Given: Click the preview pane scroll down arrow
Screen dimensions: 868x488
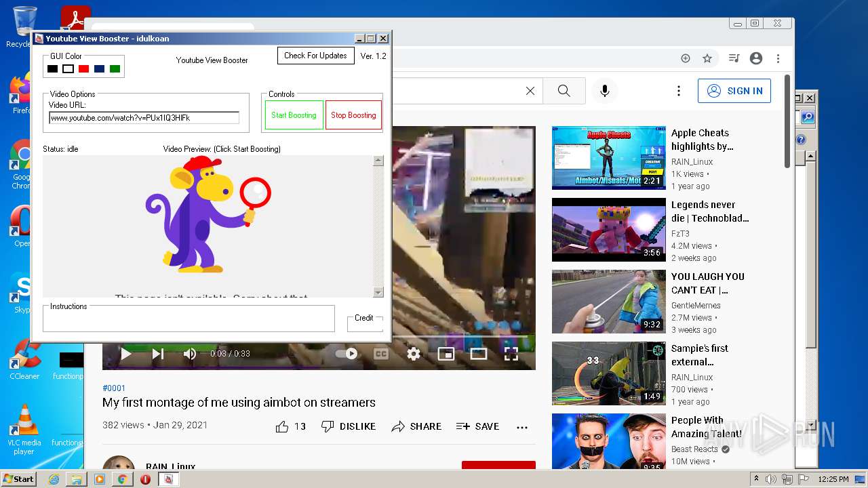Looking at the screenshot, I should (x=378, y=292).
